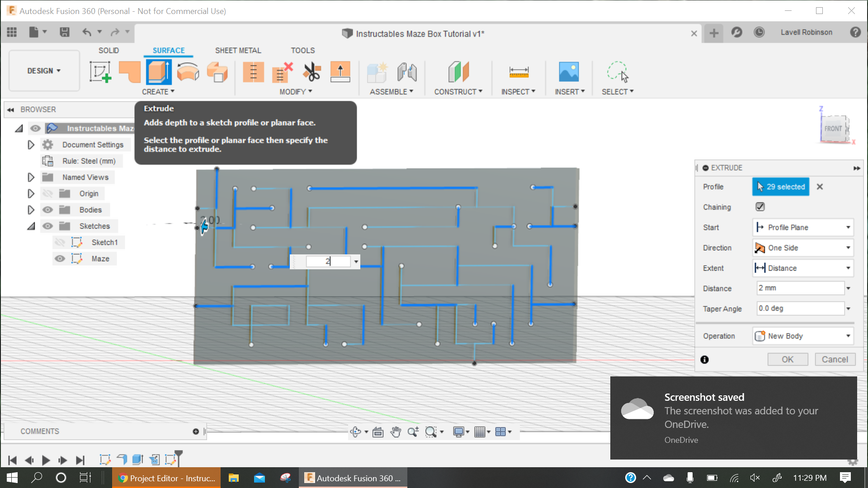Click the Save icon in quick access bar
Viewport: 868px width, 488px height.
[x=65, y=32]
